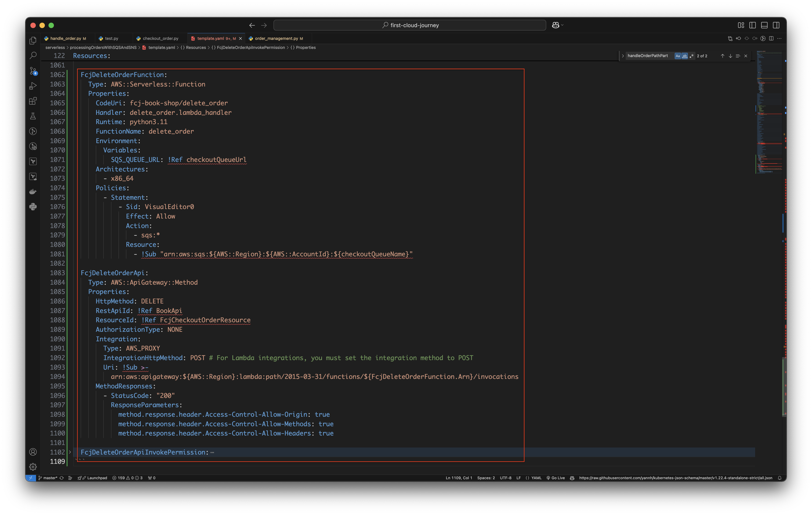Screen dimensions: 812x515
Task: Expand folded FcjDeleteOrderApiInvokePermission block
Action: pos(70,452)
